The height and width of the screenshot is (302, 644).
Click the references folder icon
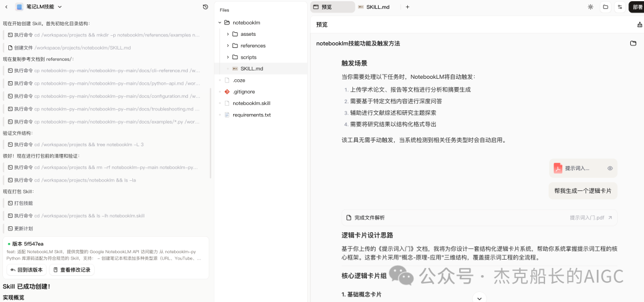(x=235, y=45)
